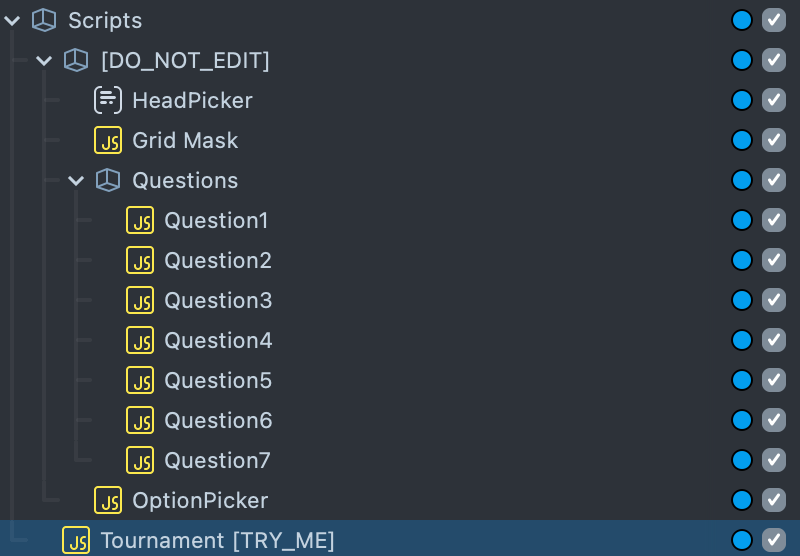Click the JS icon next to Question4

[140, 340]
